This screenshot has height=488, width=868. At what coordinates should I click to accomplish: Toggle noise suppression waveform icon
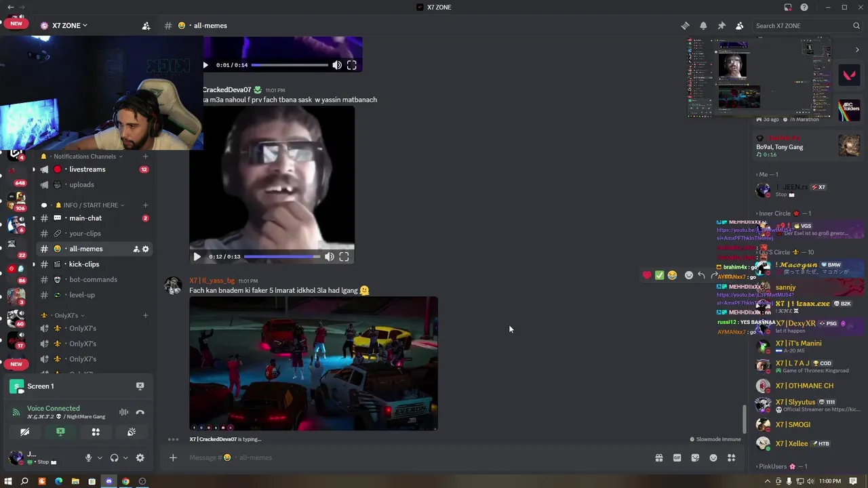click(124, 412)
